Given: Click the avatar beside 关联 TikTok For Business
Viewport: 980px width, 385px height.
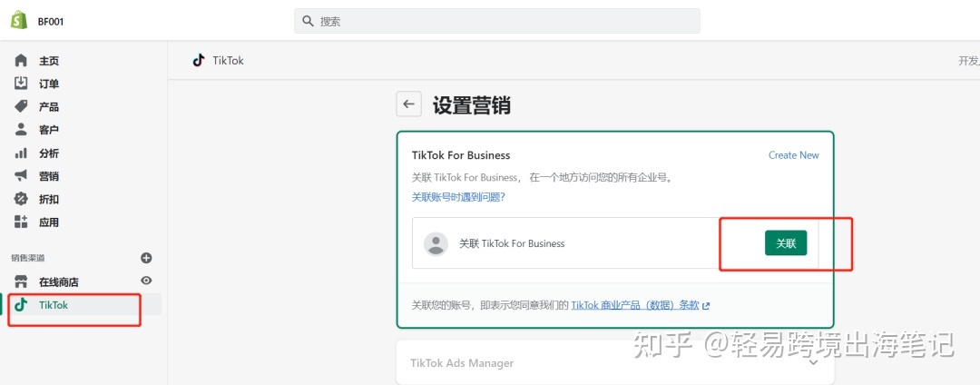Looking at the screenshot, I should 436,243.
